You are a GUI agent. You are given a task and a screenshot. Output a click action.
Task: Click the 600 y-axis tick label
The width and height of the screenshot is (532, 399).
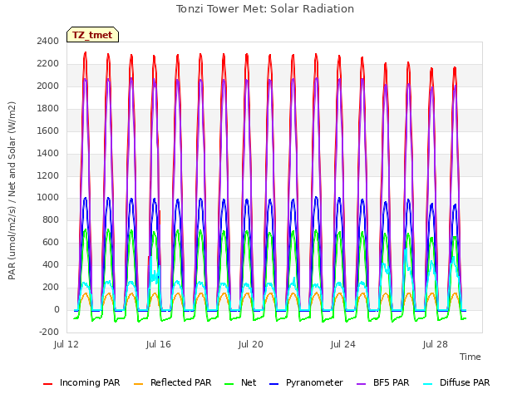pos(51,242)
